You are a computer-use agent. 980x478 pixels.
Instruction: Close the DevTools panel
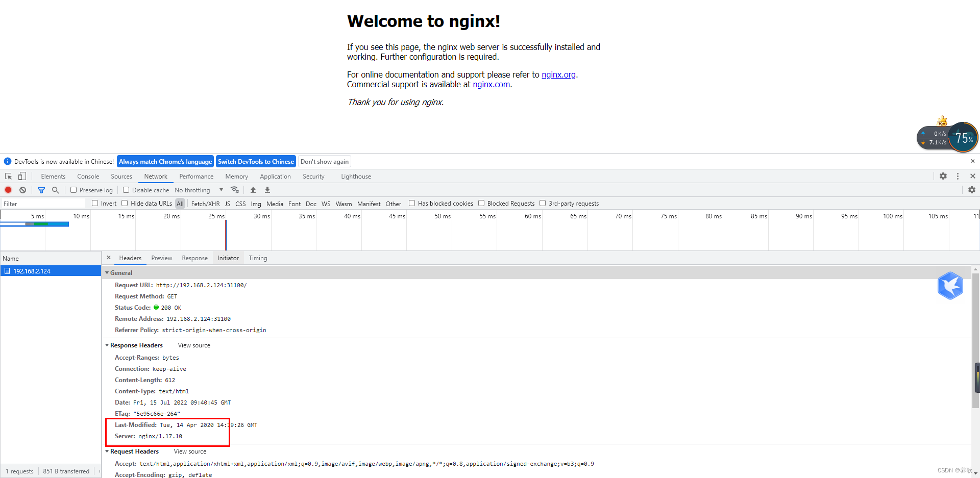pyautogui.click(x=973, y=176)
